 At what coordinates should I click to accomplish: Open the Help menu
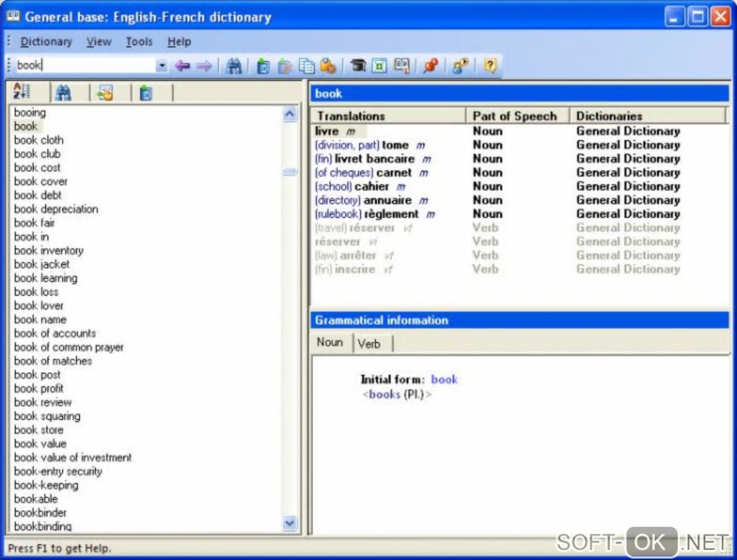[x=179, y=42]
